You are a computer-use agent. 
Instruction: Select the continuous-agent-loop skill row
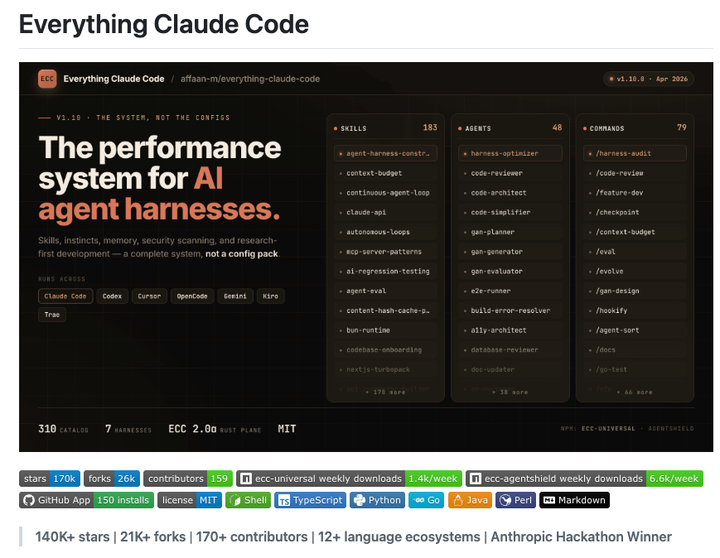[386, 193]
